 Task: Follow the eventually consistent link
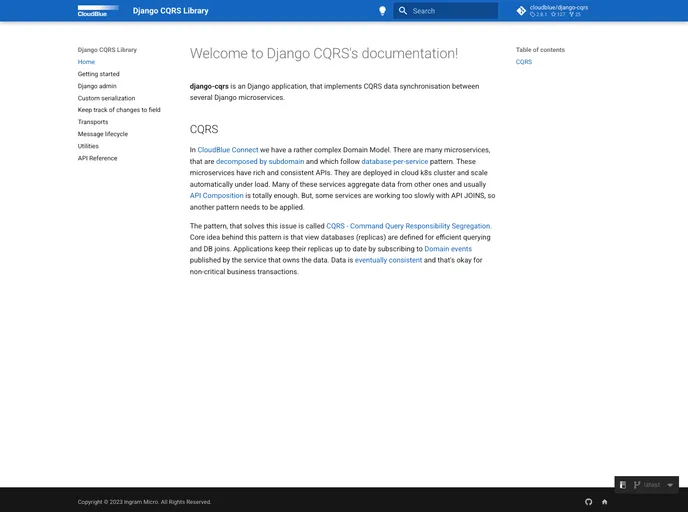(388, 260)
